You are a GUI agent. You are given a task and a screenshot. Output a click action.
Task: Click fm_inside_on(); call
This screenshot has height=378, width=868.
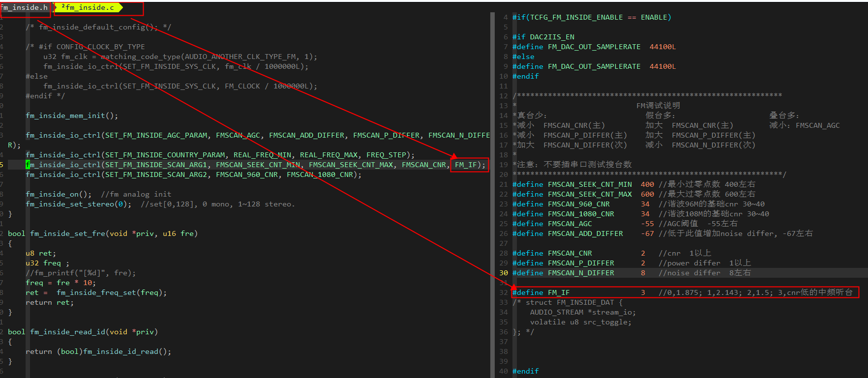59,194
